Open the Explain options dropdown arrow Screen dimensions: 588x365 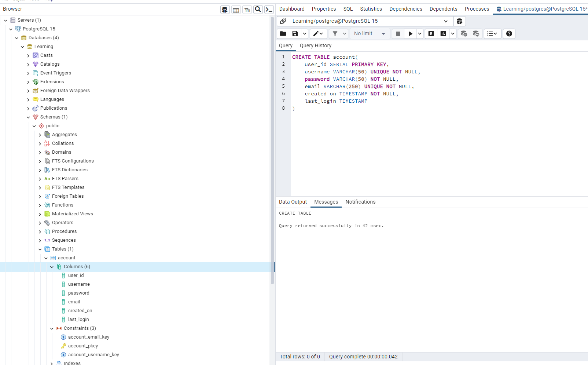[x=453, y=34]
